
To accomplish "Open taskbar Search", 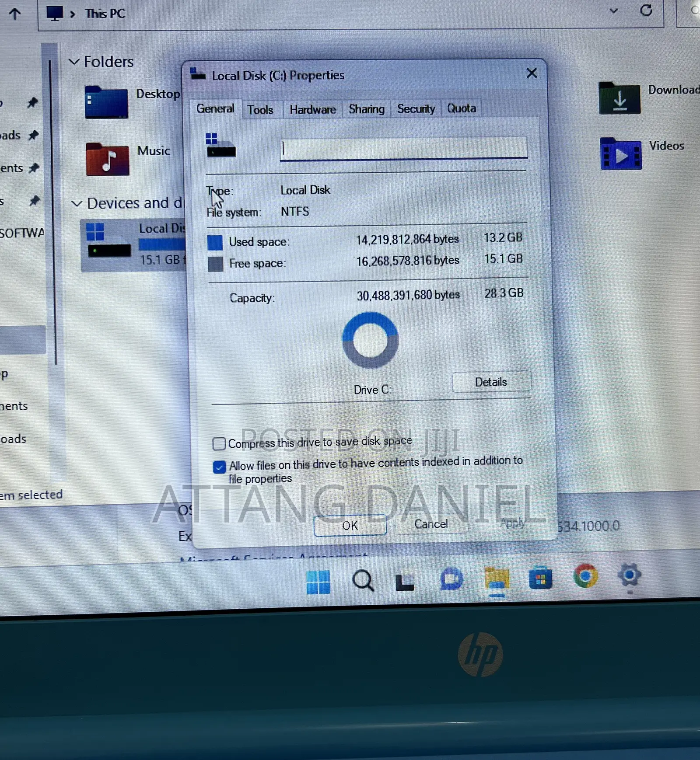I will coord(363,581).
